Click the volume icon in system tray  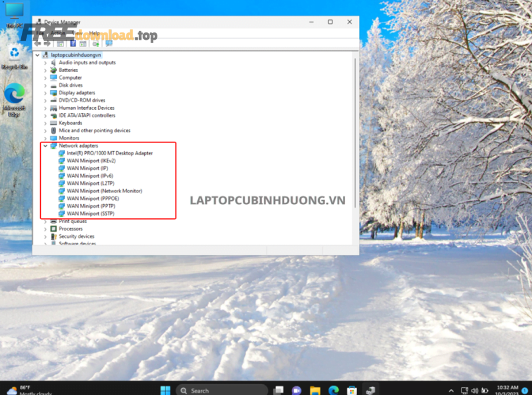475,391
